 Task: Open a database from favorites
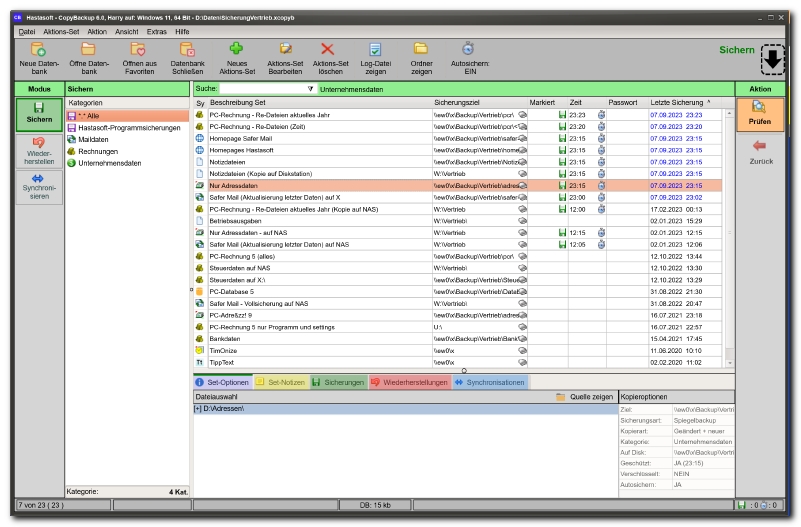(139, 48)
